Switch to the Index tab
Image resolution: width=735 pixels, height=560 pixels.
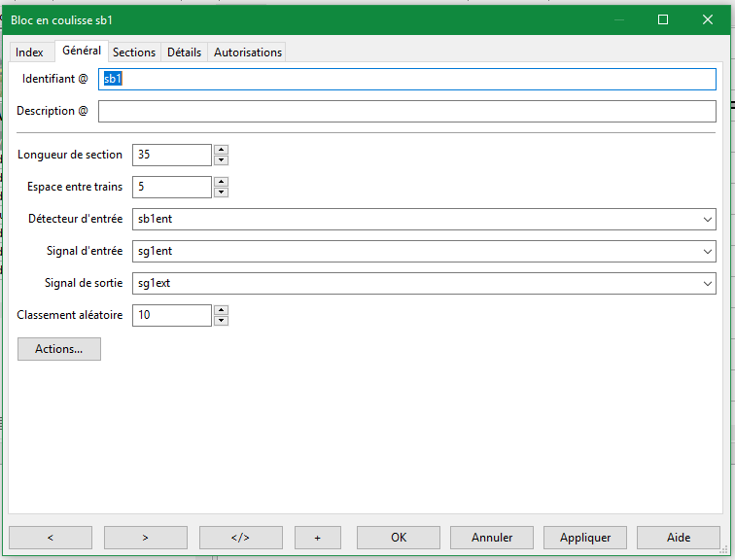[x=30, y=52]
